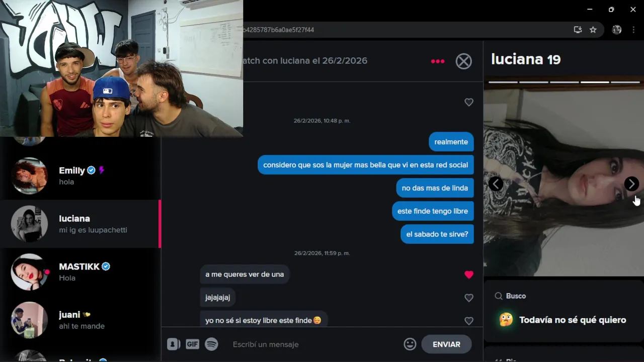Select the juani chat in the list
Viewport: 644px width, 362px height.
[x=80, y=320]
